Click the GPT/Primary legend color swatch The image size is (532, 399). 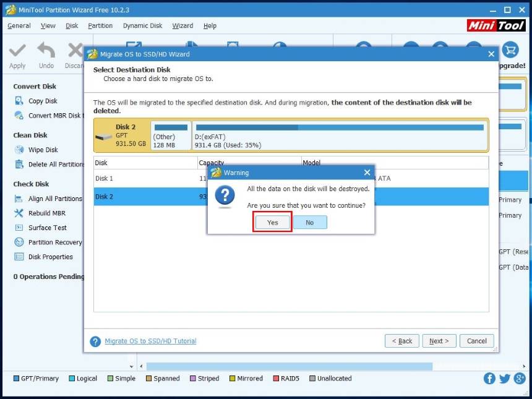16,379
